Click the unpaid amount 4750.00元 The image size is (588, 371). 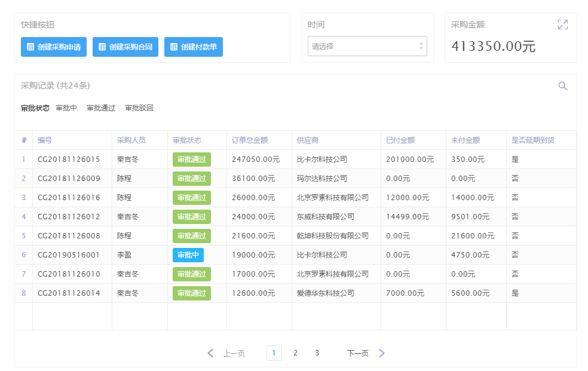coord(470,255)
